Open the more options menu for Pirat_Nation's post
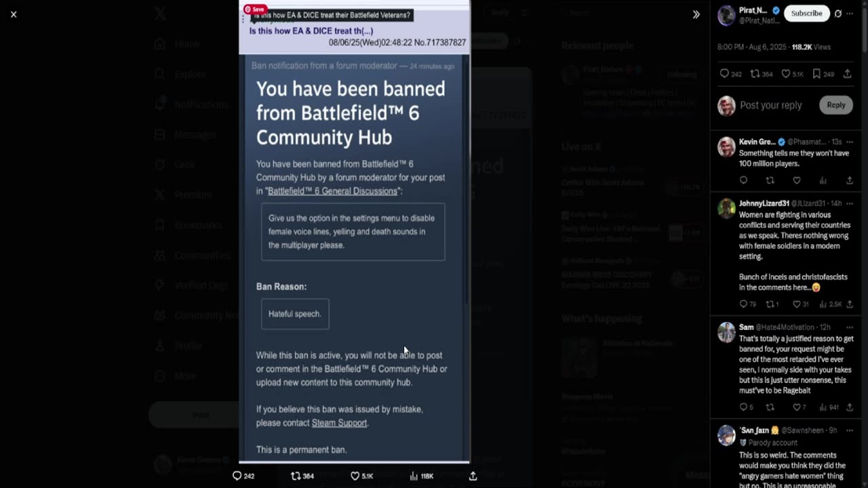The width and height of the screenshot is (868, 488). [x=850, y=14]
